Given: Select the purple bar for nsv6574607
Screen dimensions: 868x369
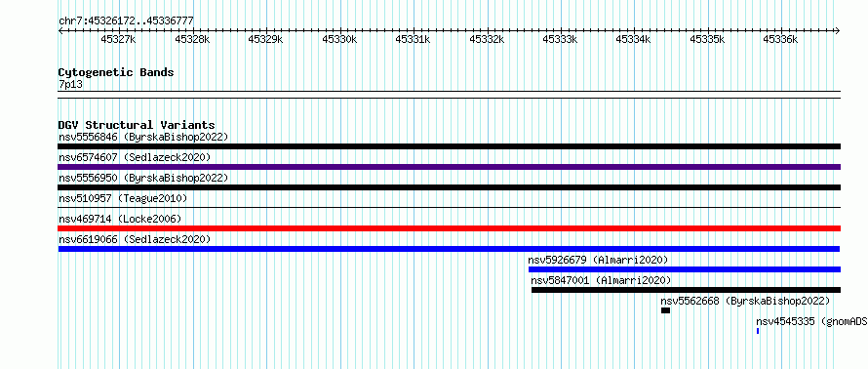Looking at the screenshot, I should point(449,167).
